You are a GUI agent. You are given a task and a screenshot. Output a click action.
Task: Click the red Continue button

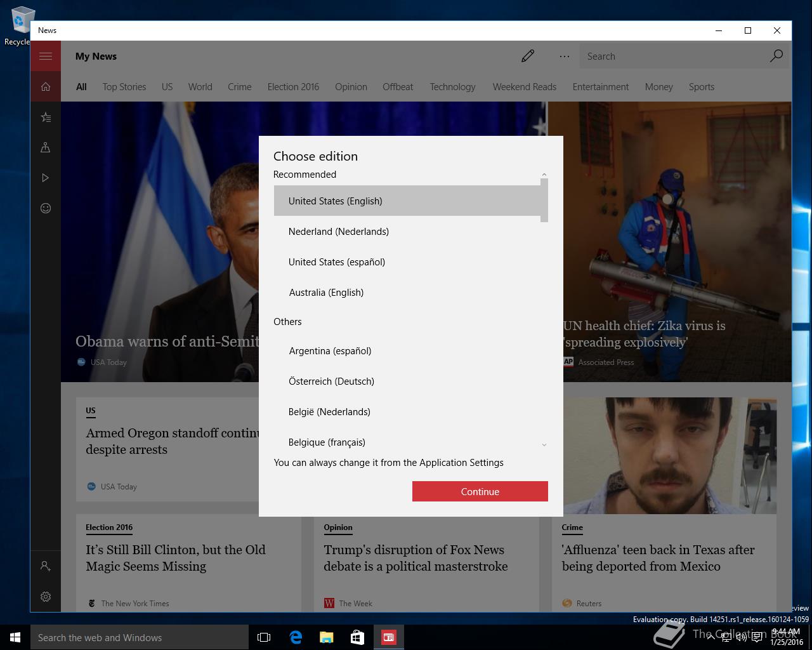[x=480, y=491]
